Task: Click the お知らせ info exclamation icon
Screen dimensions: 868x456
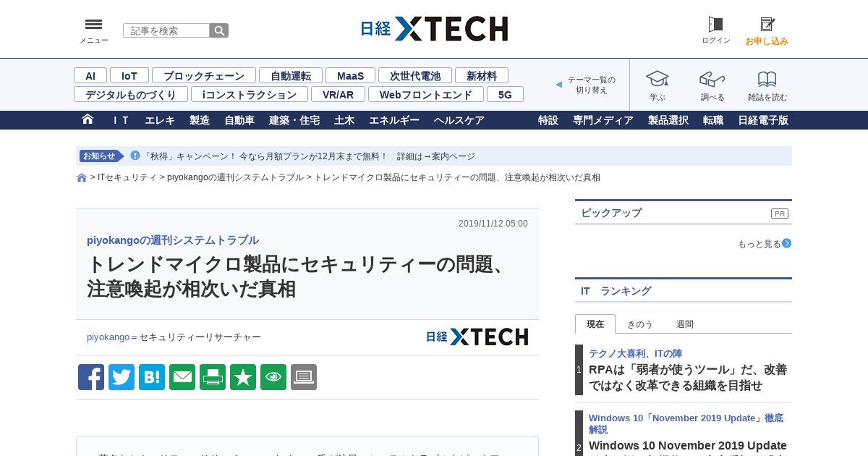Action: point(135,156)
